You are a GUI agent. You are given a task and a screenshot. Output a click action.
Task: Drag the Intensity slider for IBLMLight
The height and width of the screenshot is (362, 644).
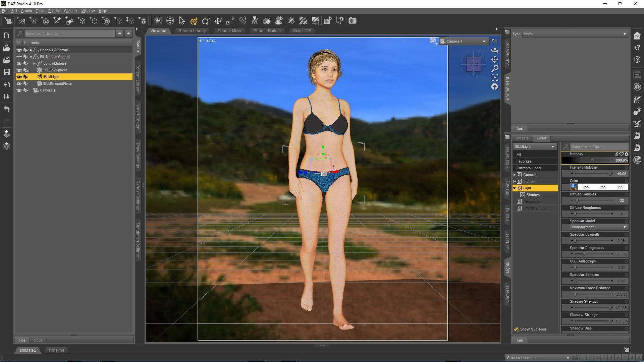click(592, 160)
